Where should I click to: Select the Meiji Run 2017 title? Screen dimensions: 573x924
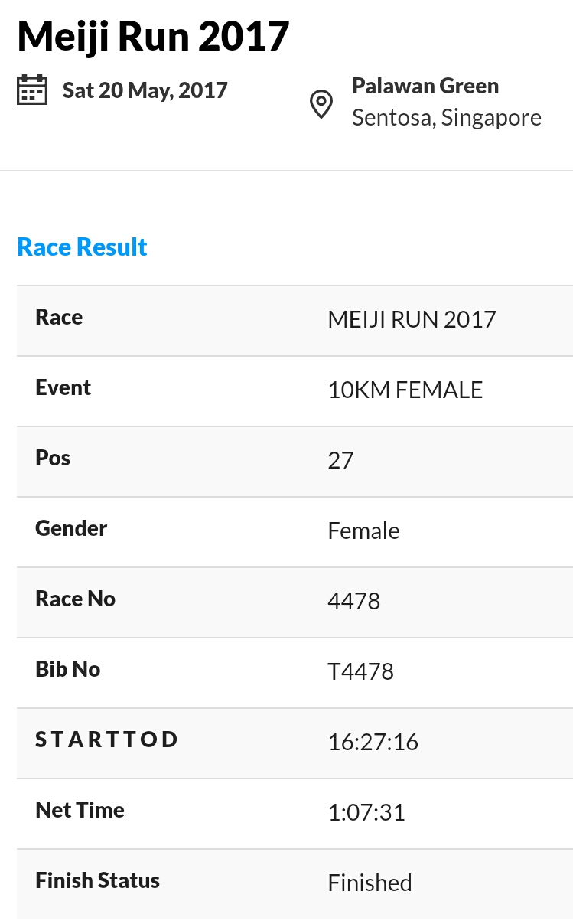coord(153,35)
